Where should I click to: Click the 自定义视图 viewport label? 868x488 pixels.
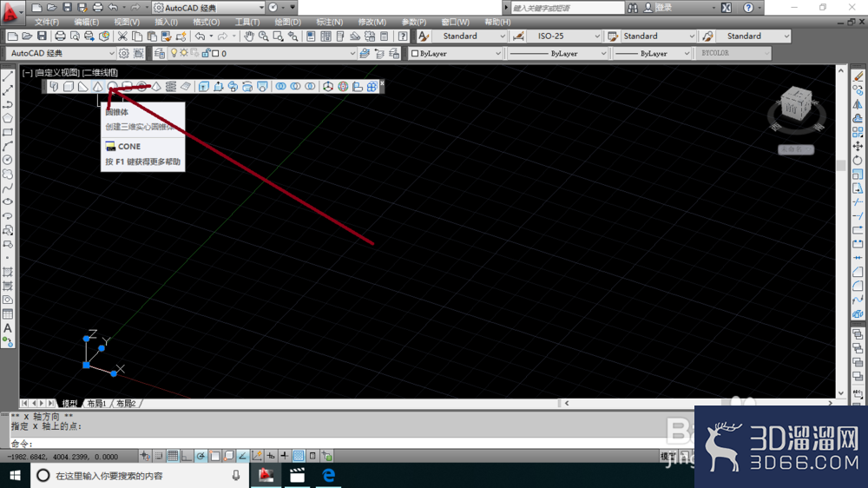[x=57, y=73]
